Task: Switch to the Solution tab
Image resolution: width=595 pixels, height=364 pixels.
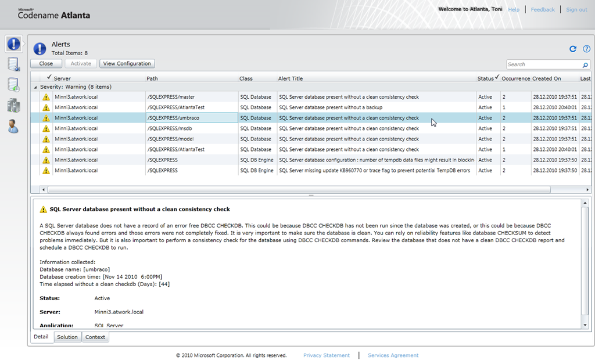Action: tap(67, 337)
